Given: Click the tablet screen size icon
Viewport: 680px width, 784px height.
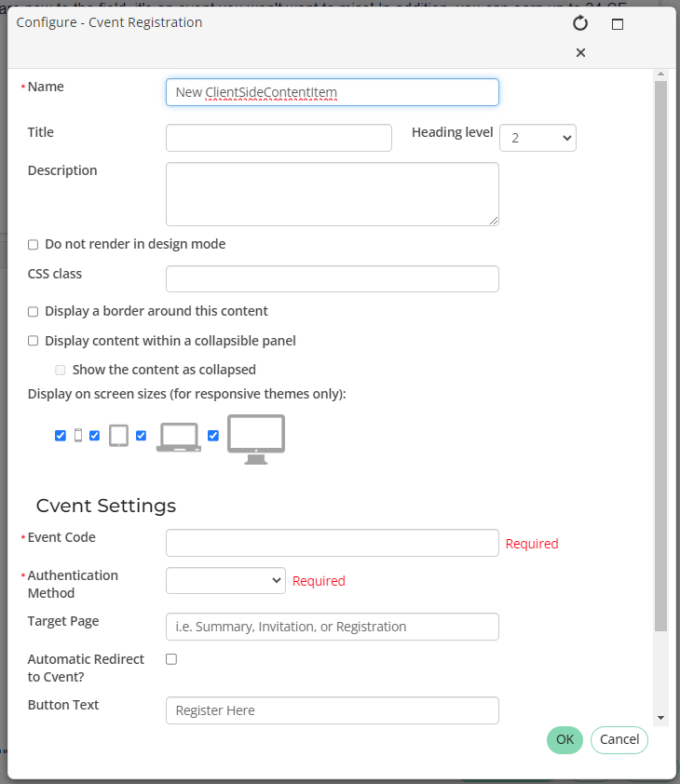Looking at the screenshot, I should pos(118,435).
